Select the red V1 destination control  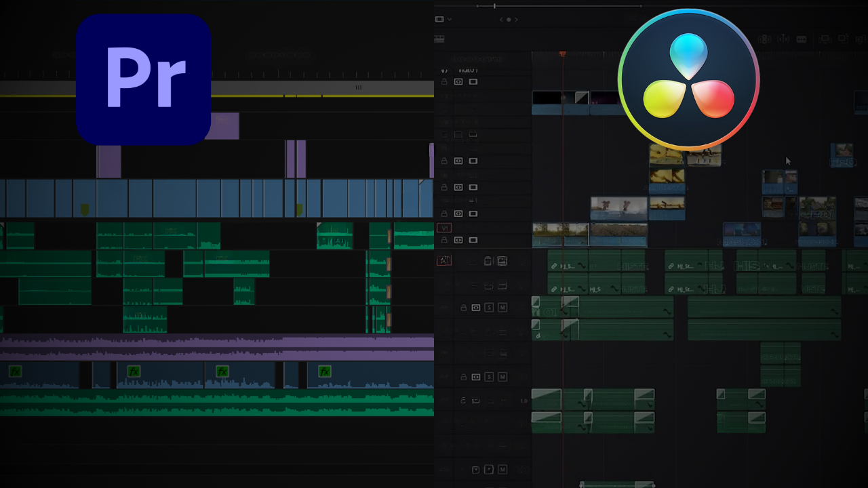(444, 228)
